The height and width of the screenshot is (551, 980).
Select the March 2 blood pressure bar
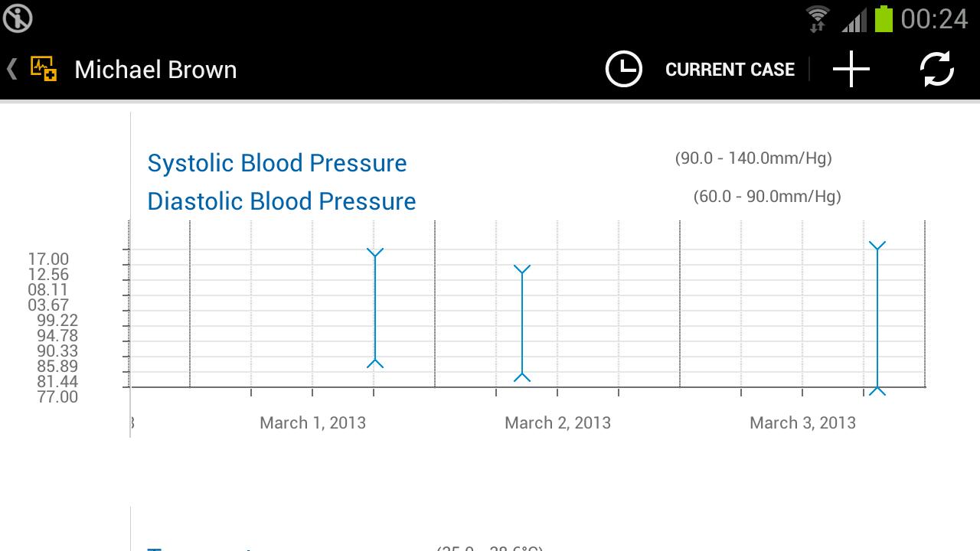tap(522, 322)
